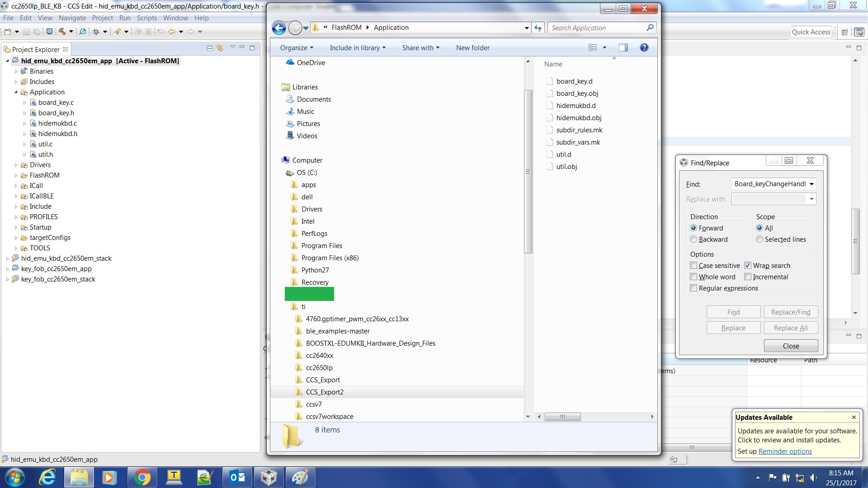Viewport: 868px width, 488px height.
Task: Refresh the Application folder view
Action: point(538,28)
